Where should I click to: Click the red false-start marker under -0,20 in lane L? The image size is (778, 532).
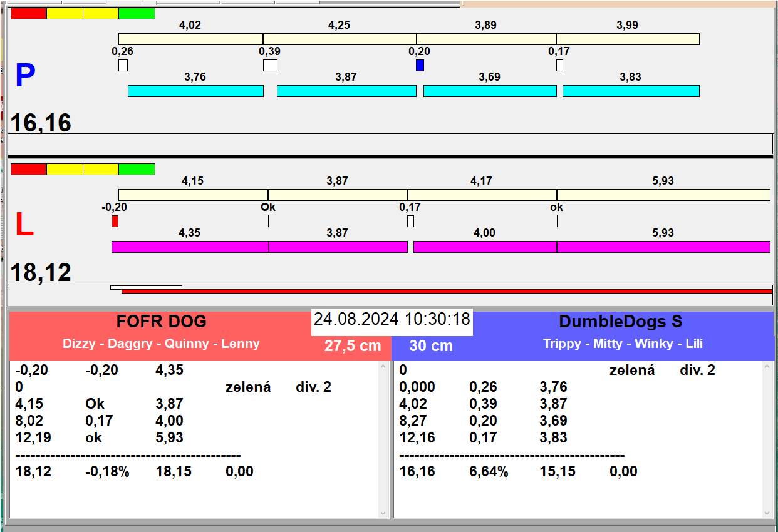(115, 221)
